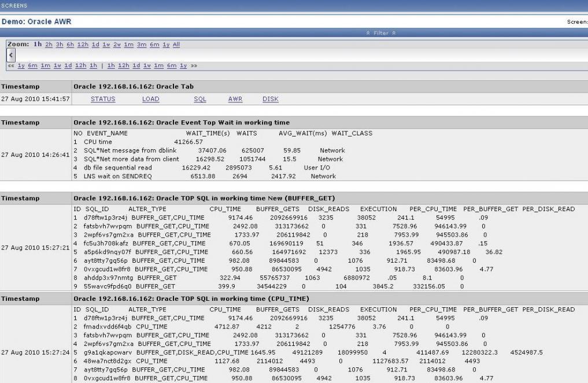
Task: Open the STATUS Oracle tab
Action: tap(103, 99)
